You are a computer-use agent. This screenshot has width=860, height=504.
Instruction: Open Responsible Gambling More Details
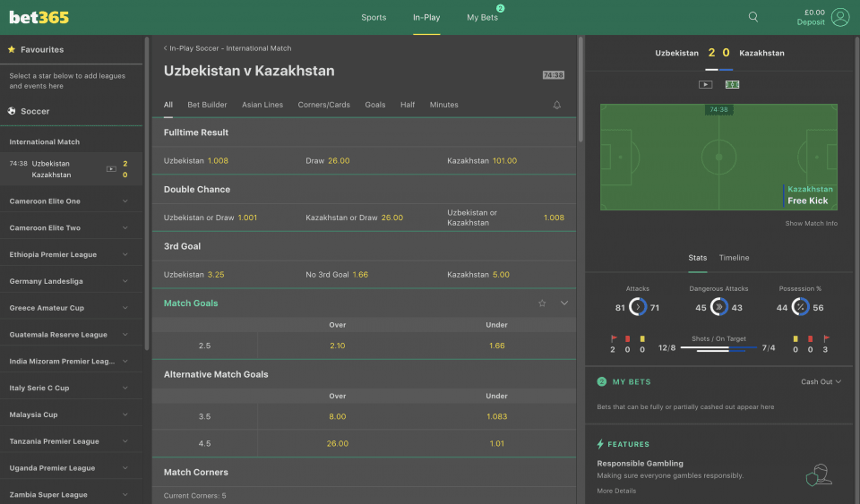[x=616, y=491]
